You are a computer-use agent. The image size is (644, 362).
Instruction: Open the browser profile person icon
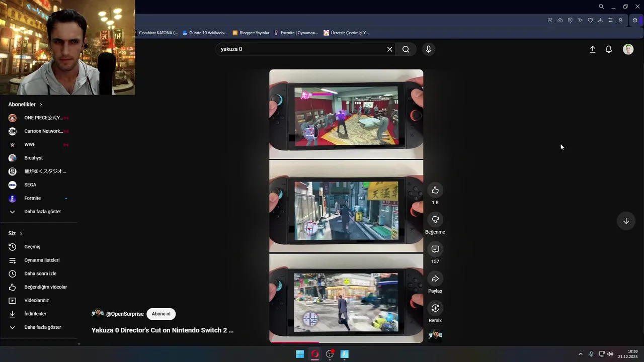point(620,20)
